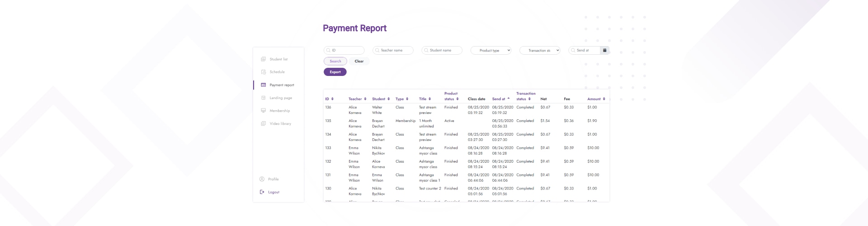Open Landing page from sidebar
868x226 pixels.
(x=281, y=98)
